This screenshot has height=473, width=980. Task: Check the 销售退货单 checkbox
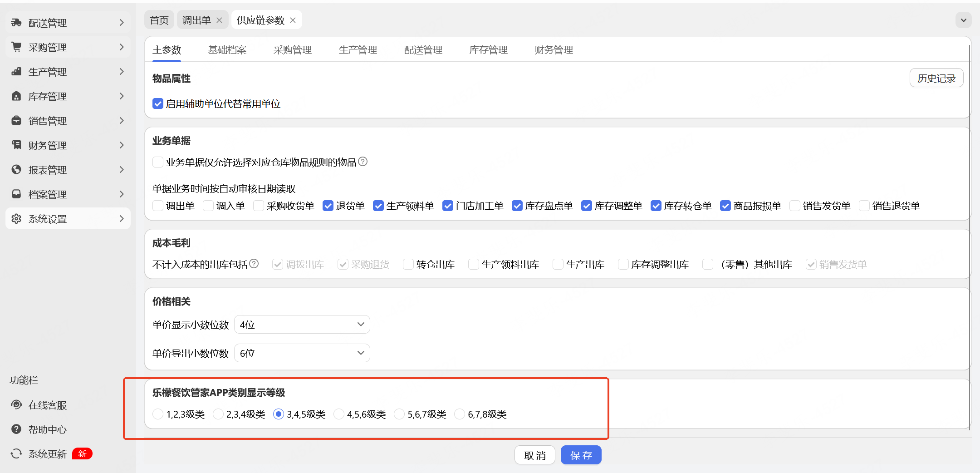click(x=864, y=206)
